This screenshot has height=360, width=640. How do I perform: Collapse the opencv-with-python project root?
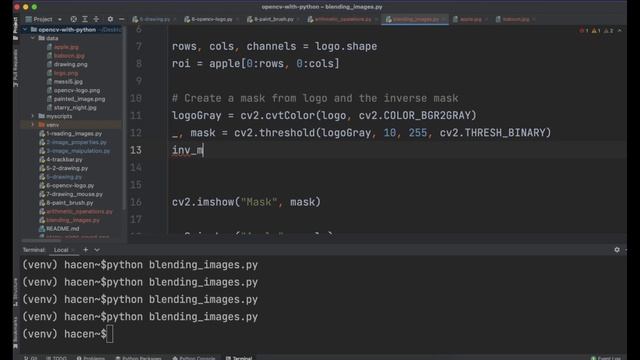point(25,29)
